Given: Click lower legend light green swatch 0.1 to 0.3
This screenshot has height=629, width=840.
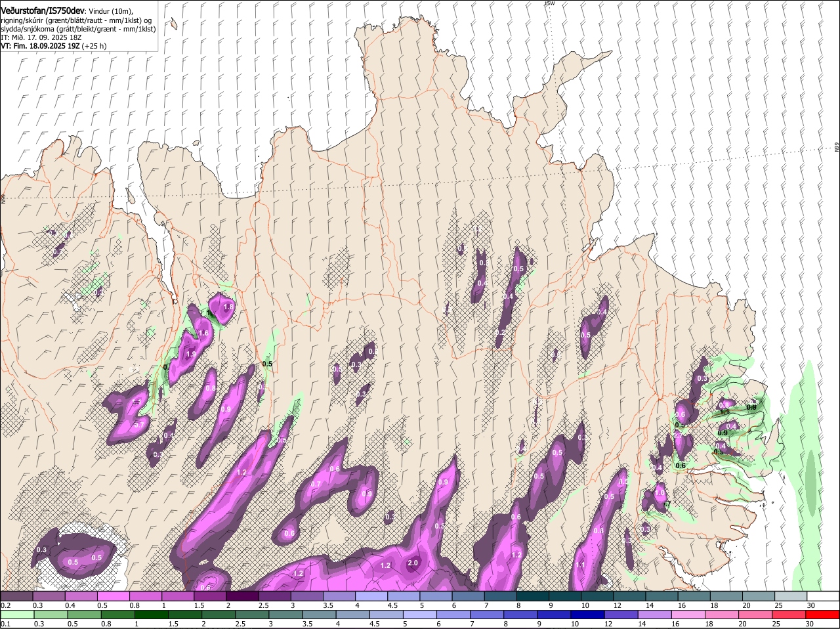Looking at the screenshot, I should [x=16, y=615].
